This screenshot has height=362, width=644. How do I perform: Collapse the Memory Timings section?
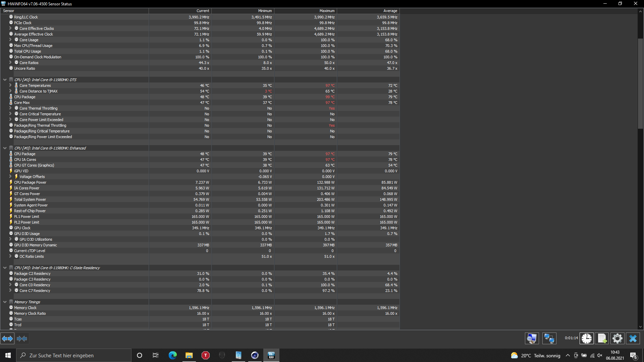tap(5, 302)
